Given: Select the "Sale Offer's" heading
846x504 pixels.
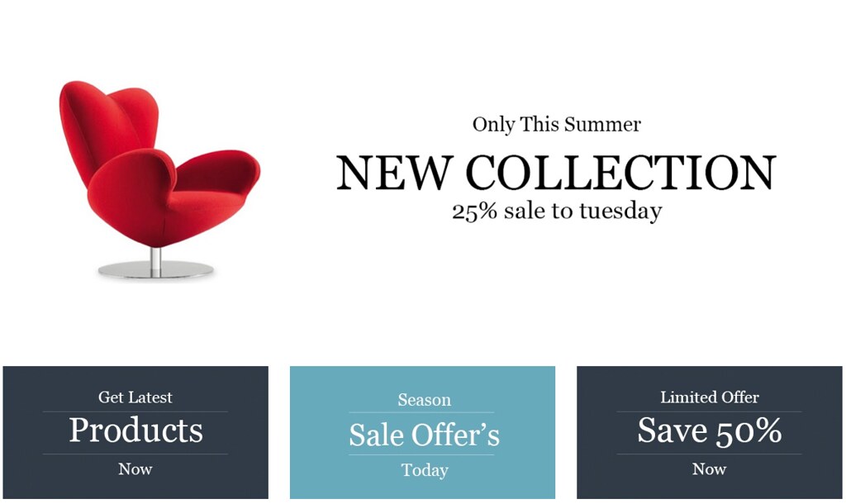Looking at the screenshot, I should click(x=425, y=435).
